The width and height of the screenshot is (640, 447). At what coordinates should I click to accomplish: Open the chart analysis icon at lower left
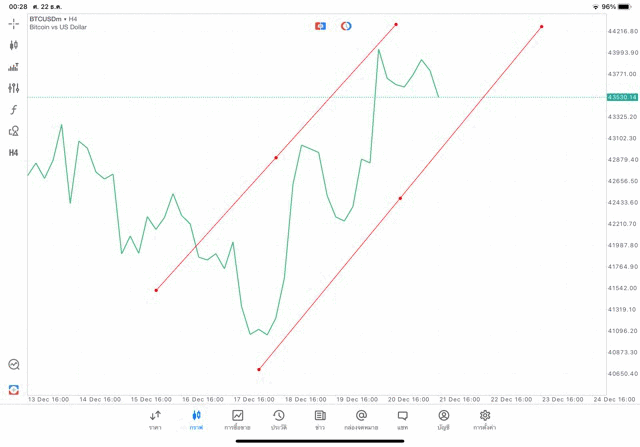coord(14,365)
